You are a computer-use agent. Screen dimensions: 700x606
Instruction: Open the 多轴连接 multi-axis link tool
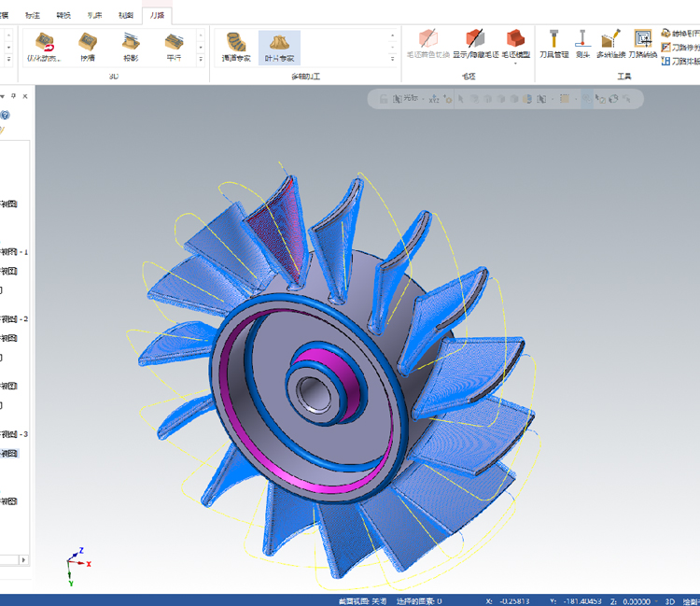(x=610, y=44)
